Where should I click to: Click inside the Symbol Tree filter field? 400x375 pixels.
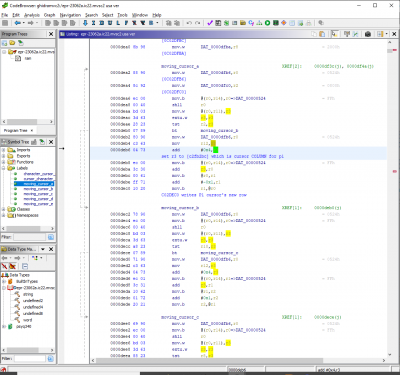pyautogui.click(x=29, y=237)
